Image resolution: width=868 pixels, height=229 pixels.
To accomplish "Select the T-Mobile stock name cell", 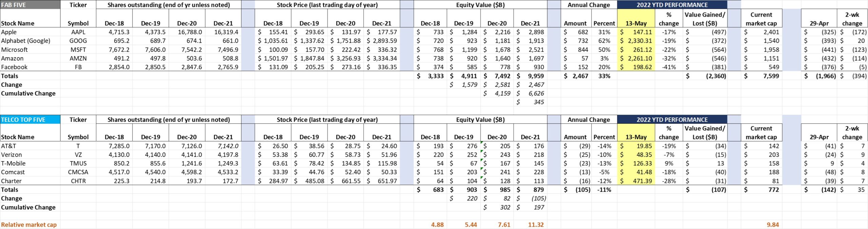I will (30, 164).
